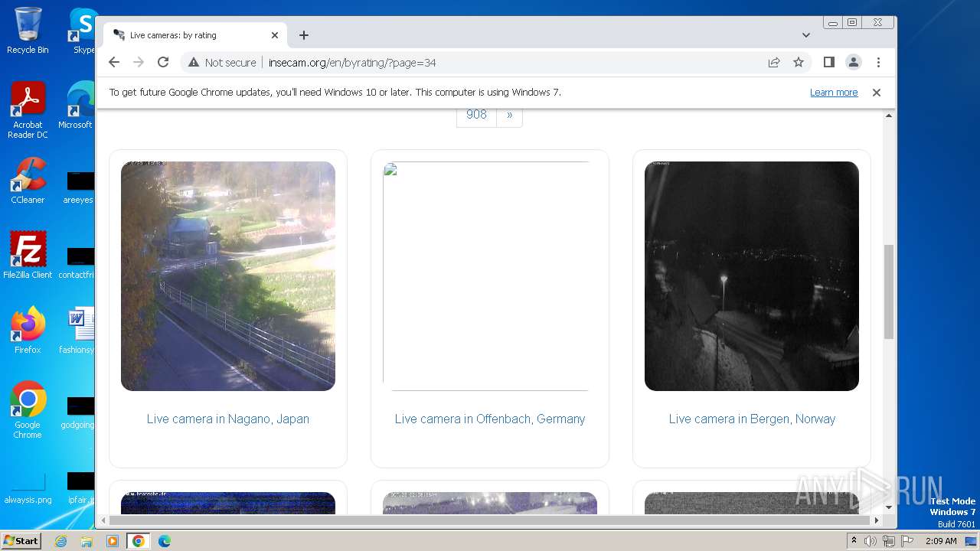Open the Start menu
The height and width of the screenshot is (551, 980).
coord(21,541)
